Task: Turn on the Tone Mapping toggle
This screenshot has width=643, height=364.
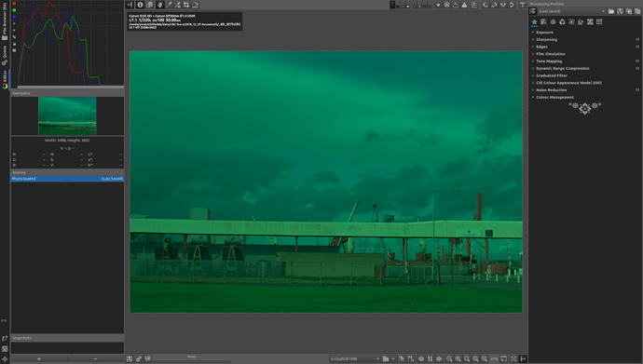Action: click(533, 61)
